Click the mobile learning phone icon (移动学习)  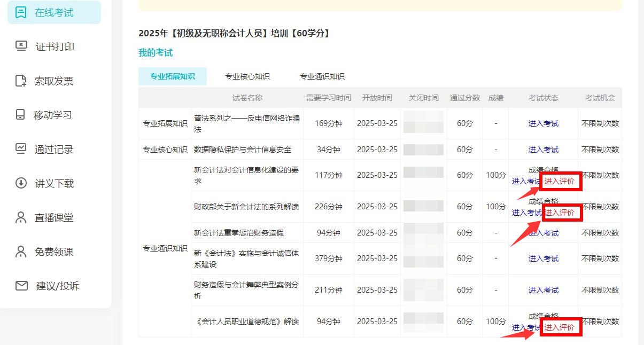21,115
